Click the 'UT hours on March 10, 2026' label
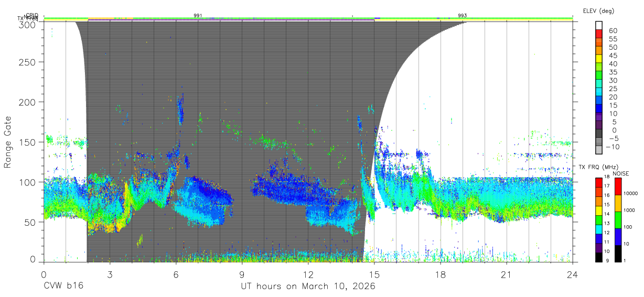 [x=308, y=287]
